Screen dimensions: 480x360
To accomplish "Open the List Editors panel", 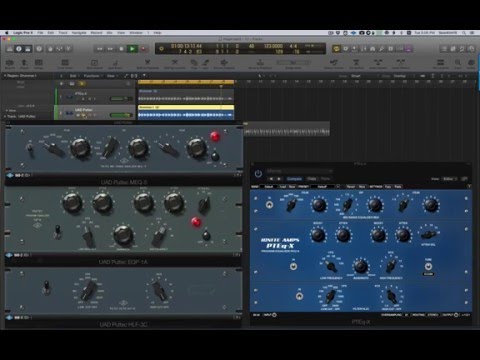I will [x=444, y=49].
